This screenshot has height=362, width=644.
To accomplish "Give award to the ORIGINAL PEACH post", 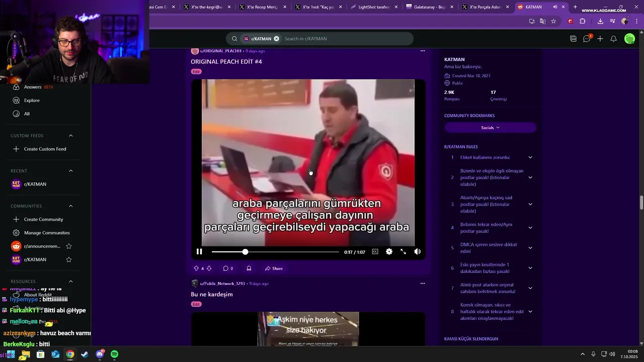I will click(x=249, y=268).
